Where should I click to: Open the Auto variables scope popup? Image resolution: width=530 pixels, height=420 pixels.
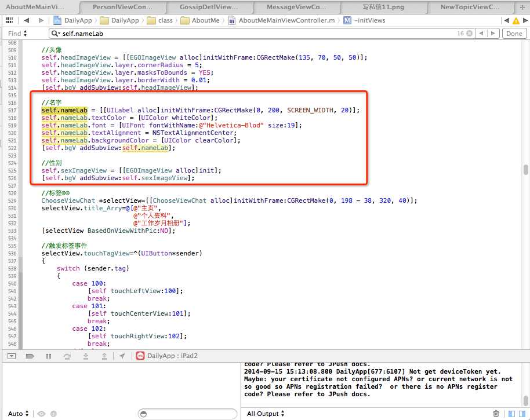pos(18,414)
